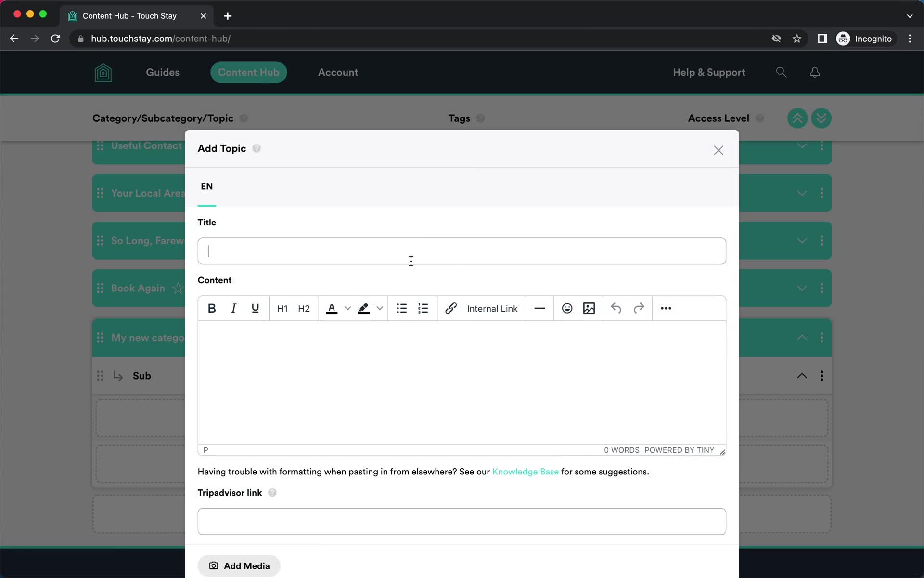Click the Knowledge Base link

point(525,472)
